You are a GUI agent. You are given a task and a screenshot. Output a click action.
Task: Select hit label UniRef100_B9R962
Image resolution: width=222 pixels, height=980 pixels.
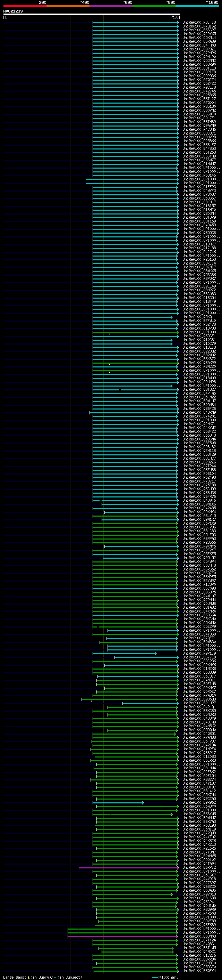[x=199, y=803]
